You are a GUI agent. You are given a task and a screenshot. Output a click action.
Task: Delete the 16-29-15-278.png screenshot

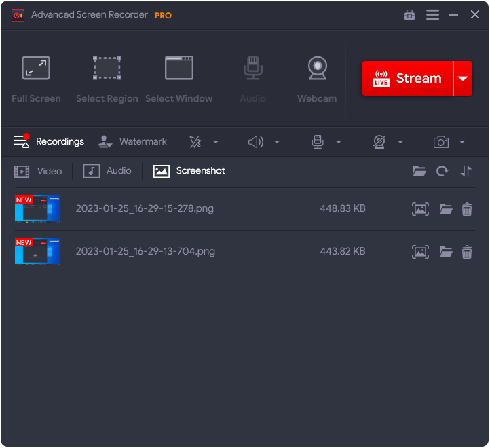(467, 209)
